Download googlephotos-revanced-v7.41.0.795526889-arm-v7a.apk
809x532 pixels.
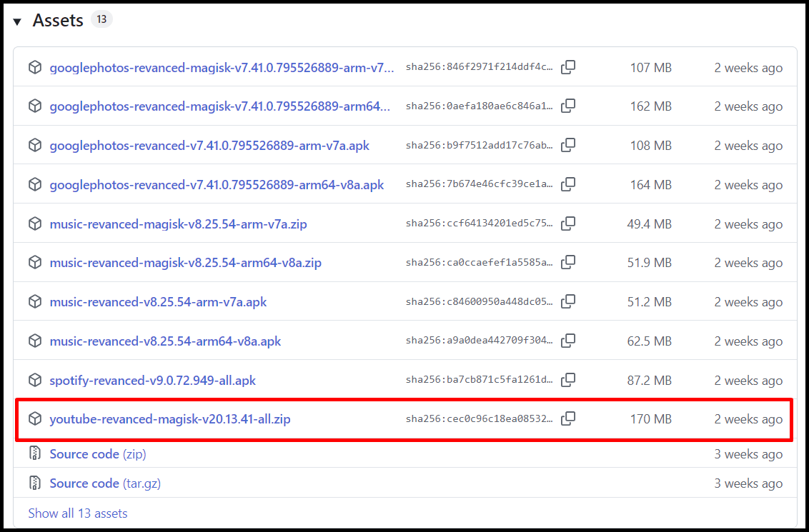(x=209, y=146)
